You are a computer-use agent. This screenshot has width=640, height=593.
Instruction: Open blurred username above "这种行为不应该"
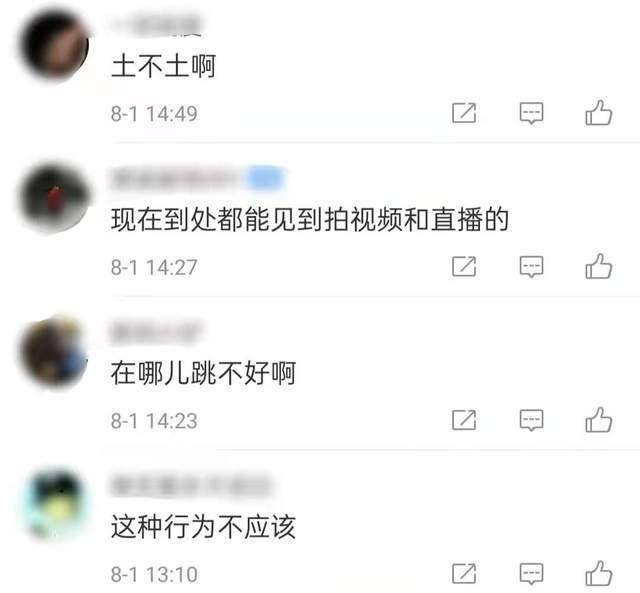tap(191, 486)
